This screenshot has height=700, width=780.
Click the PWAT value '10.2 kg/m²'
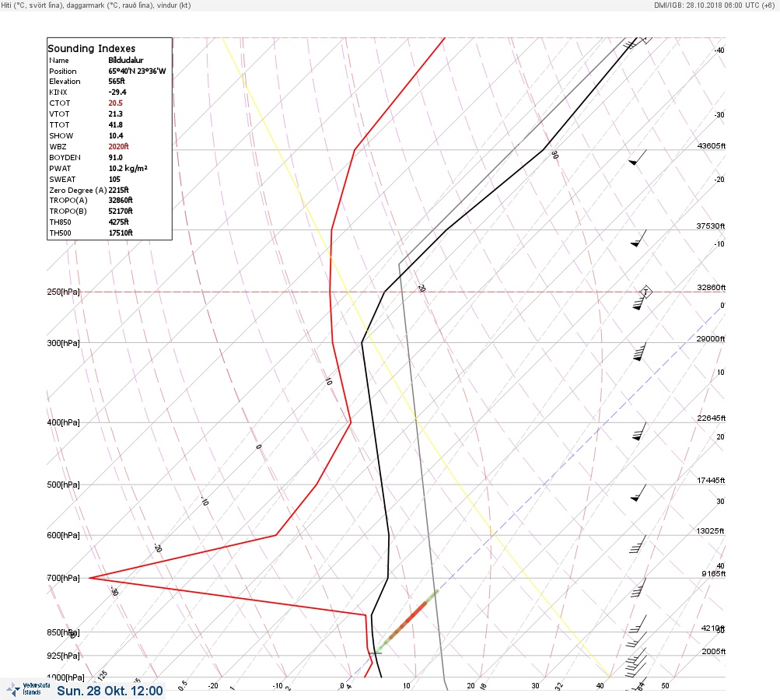coord(128,168)
